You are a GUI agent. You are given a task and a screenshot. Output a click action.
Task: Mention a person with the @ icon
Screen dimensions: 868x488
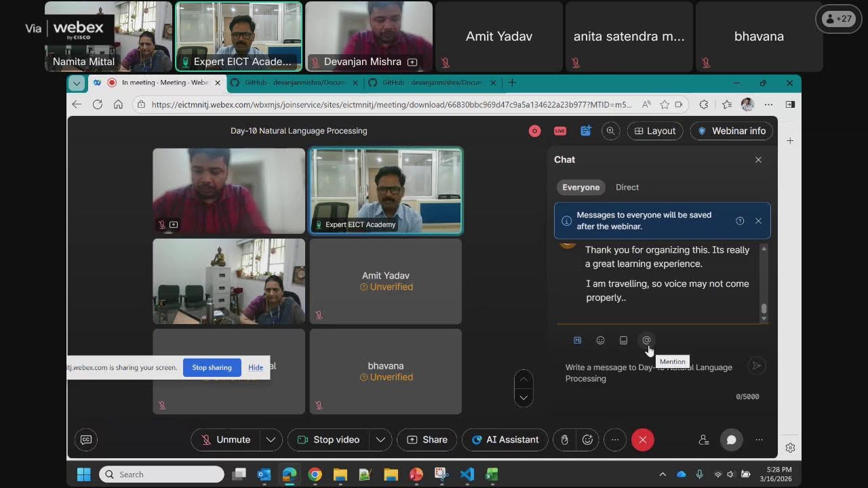pyautogui.click(x=646, y=340)
